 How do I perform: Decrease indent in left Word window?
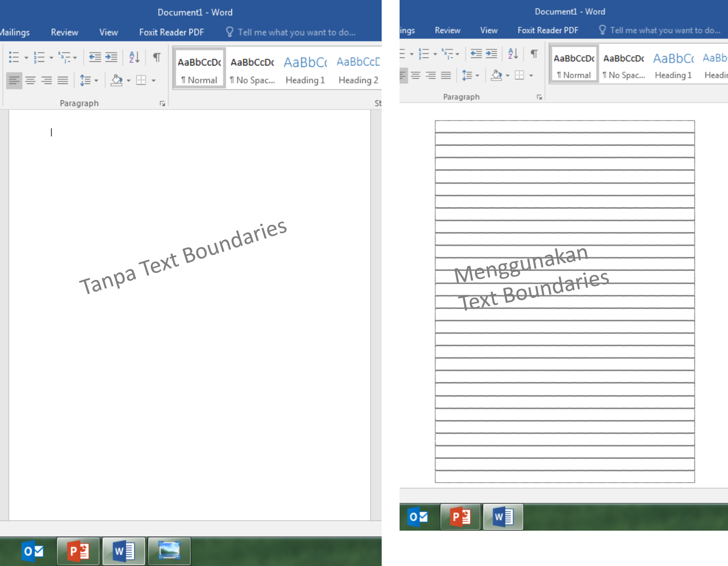pyautogui.click(x=95, y=57)
